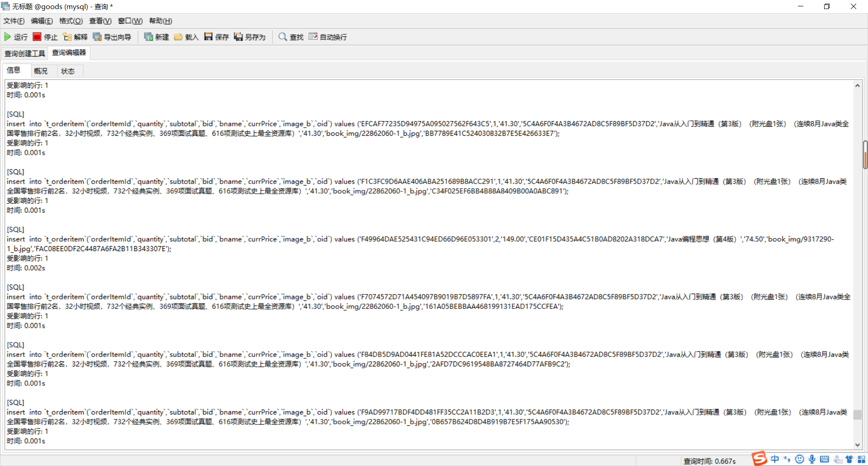
Task: Open the 文件(F) menu
Action: pos(14,21)
